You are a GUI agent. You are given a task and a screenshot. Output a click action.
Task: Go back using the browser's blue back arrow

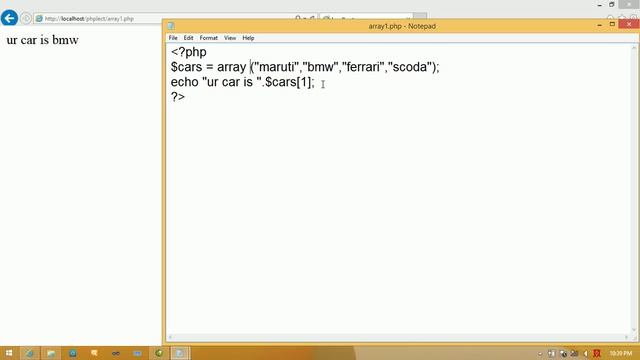9,18
